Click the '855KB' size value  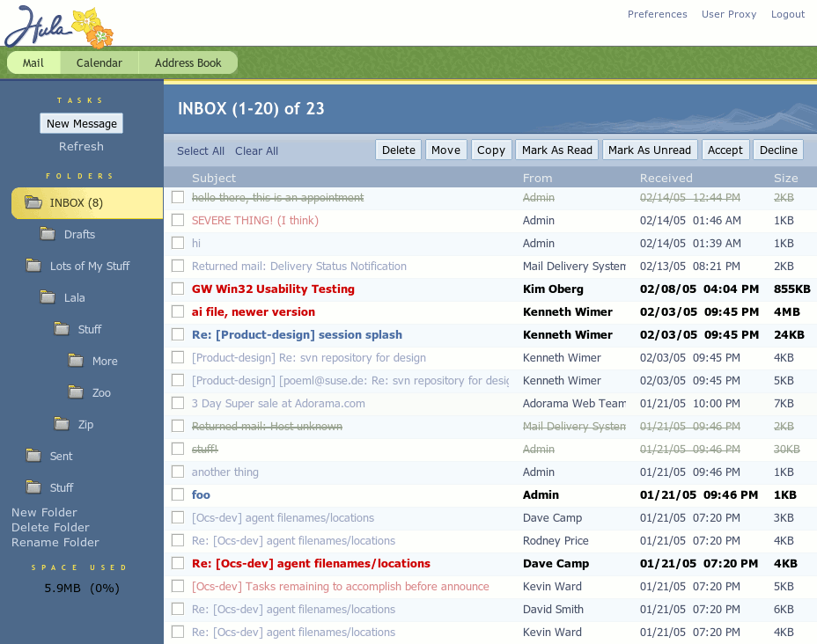coord(792,289)
